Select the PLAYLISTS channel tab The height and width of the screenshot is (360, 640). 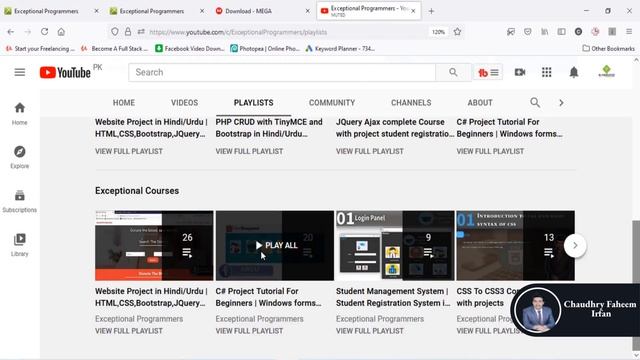click(x=253, y=103)
